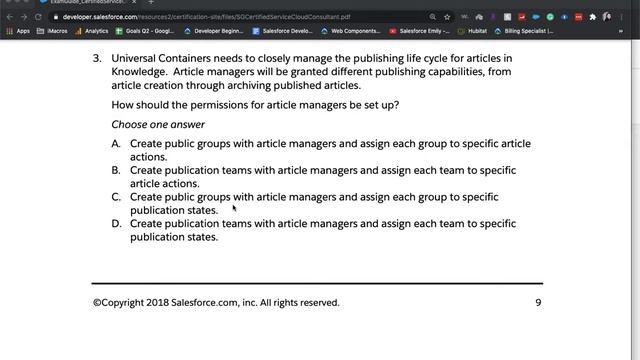Click the green circle extension icon
The image size is (640, 360).
coord(550,17)
